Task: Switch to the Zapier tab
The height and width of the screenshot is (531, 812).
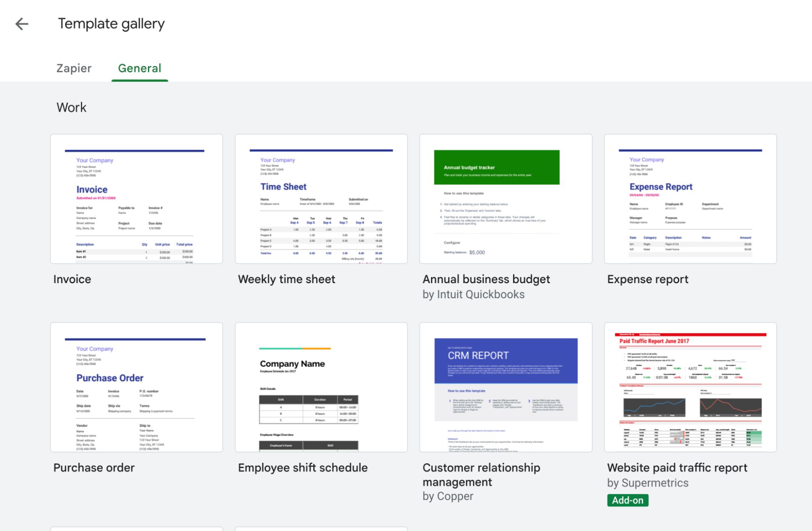Action: (x=74, y=68)
